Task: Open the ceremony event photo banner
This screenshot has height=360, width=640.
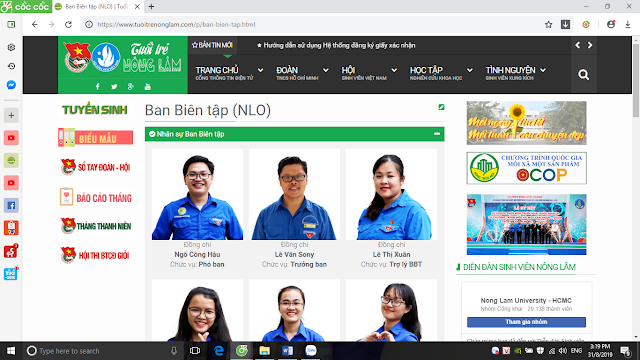Action: tap(527, 224)
